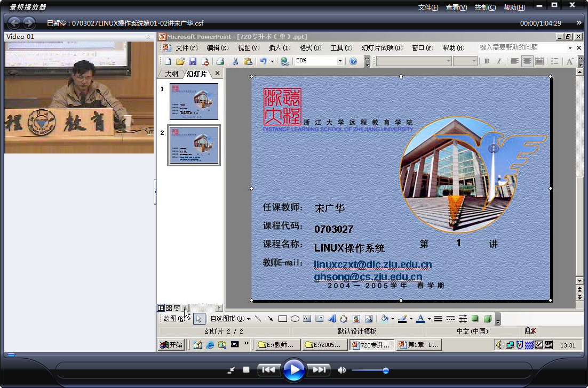Open undo history dropdown arrow
Screen dimensions: 588x388
pyautogui.click(x=272, y=61)
